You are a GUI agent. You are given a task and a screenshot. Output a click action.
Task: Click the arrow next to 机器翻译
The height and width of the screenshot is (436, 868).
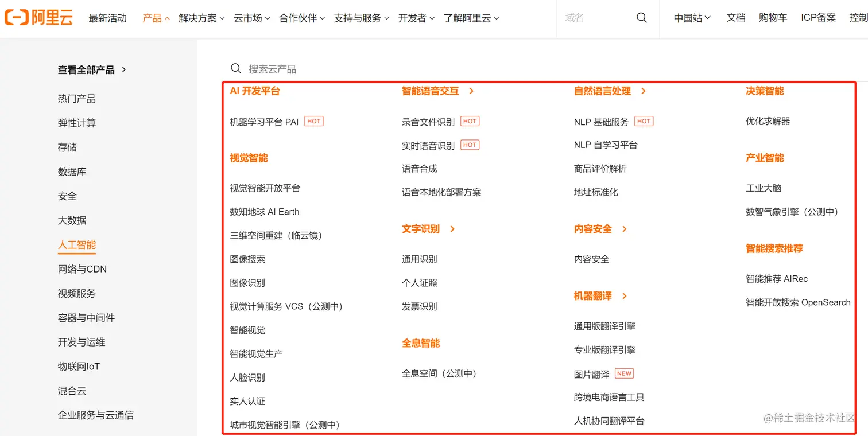click(625, 296)
